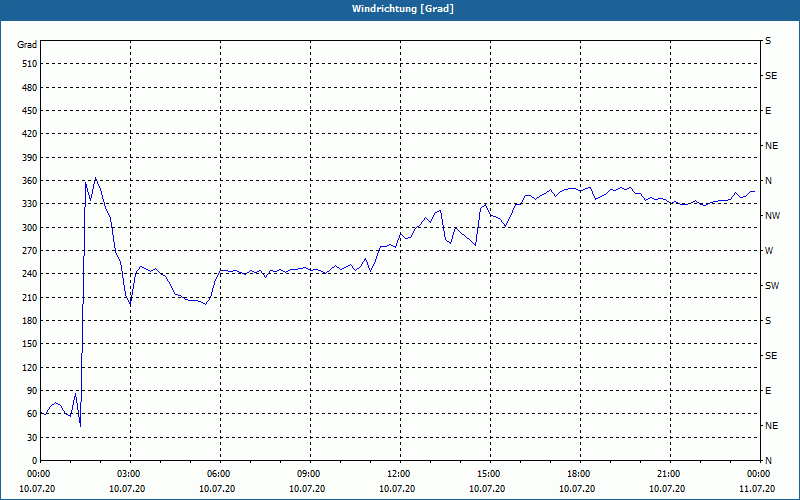This screenshot has width=800, height=500.
Task: Pick the 450 y-axis tick label
Action: click(x=30, y=111)
